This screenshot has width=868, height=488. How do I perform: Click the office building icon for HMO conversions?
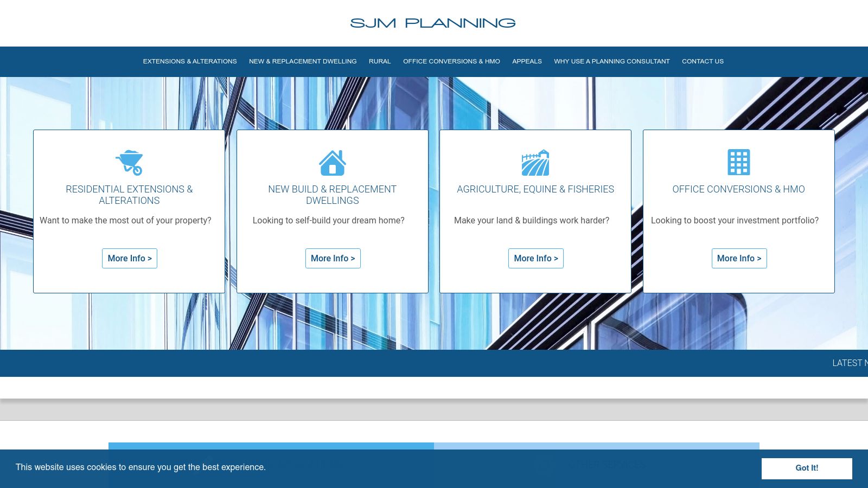(738, 162)
